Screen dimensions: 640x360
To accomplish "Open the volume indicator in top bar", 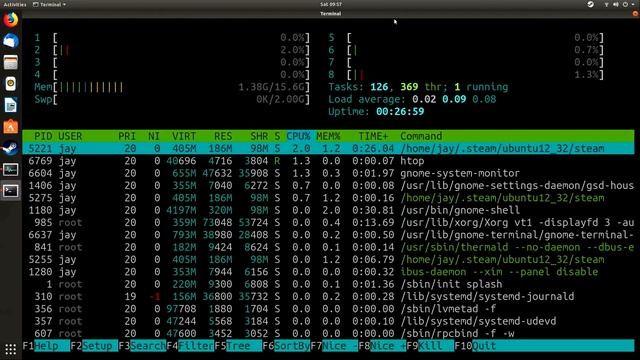I will pos(616,4).
